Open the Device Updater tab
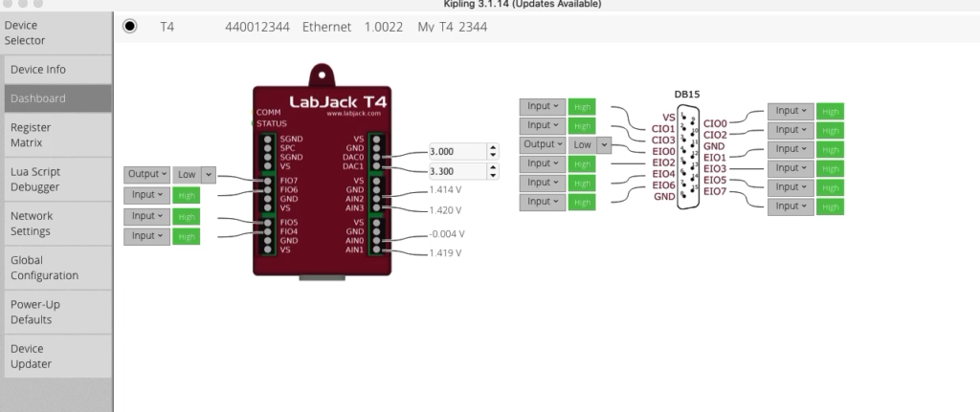980x412 pixels. click(58, 357)
